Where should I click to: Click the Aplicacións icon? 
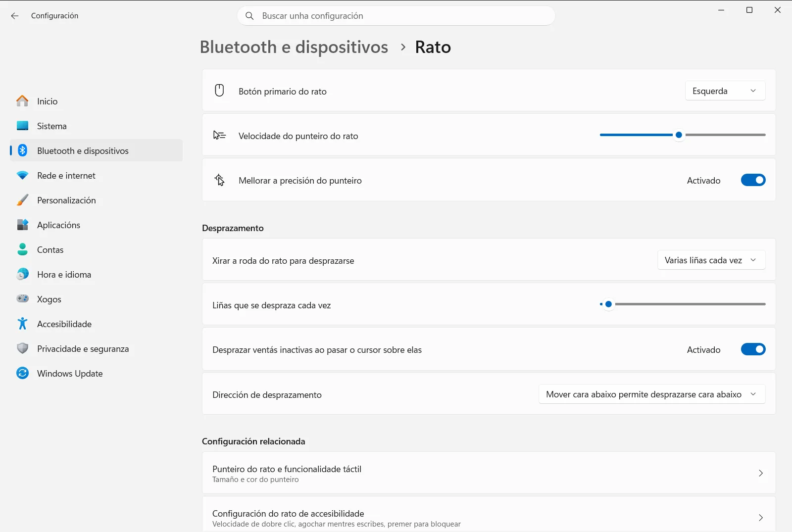[x=22, y=225]
